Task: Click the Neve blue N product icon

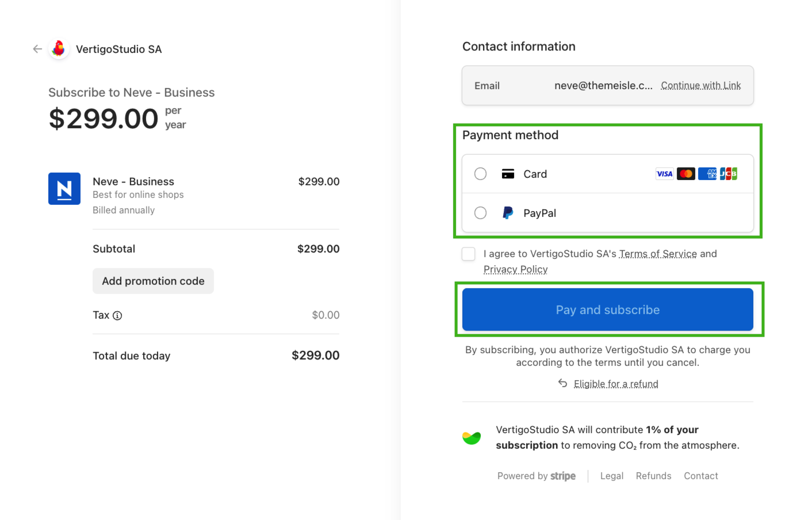Action: click(x=64, y=188)
